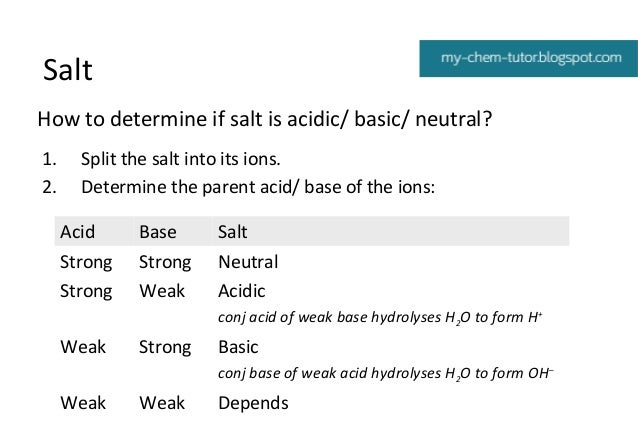Click step 1 Split the salt into ions
Image resolution: width=638 pixels, height=442 pixels.
click(181, 159)
